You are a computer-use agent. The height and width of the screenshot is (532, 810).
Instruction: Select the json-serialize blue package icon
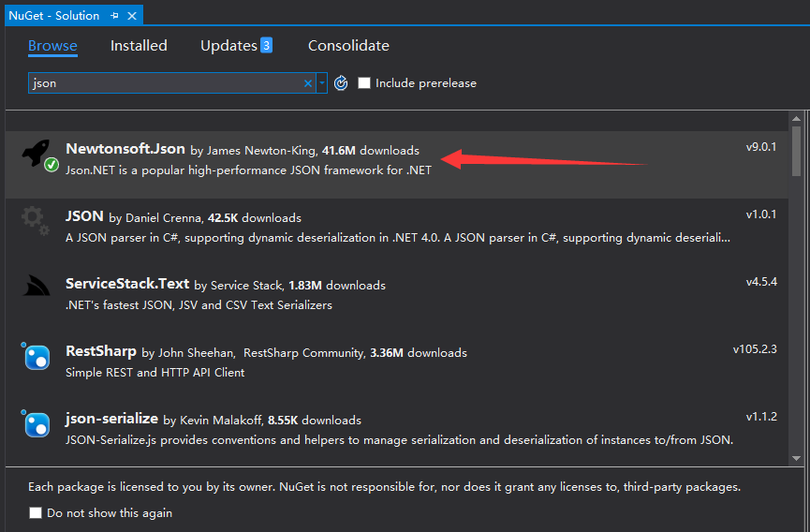(37, 423)
